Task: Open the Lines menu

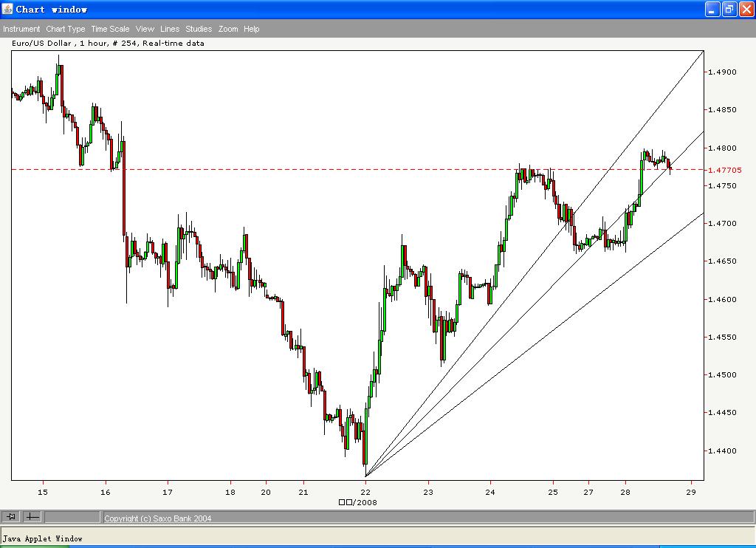Action: pos(170,29)
